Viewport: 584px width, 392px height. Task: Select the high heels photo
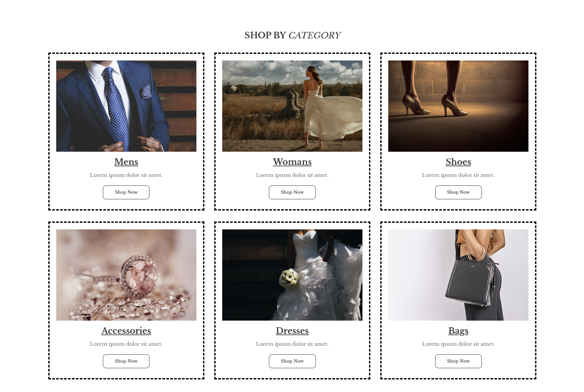pyautogui.click(x=458, y=106)
